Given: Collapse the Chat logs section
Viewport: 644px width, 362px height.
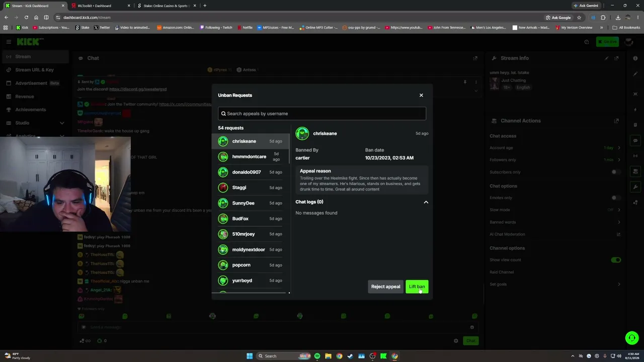Looking at the screenshot, I should 426,202.
